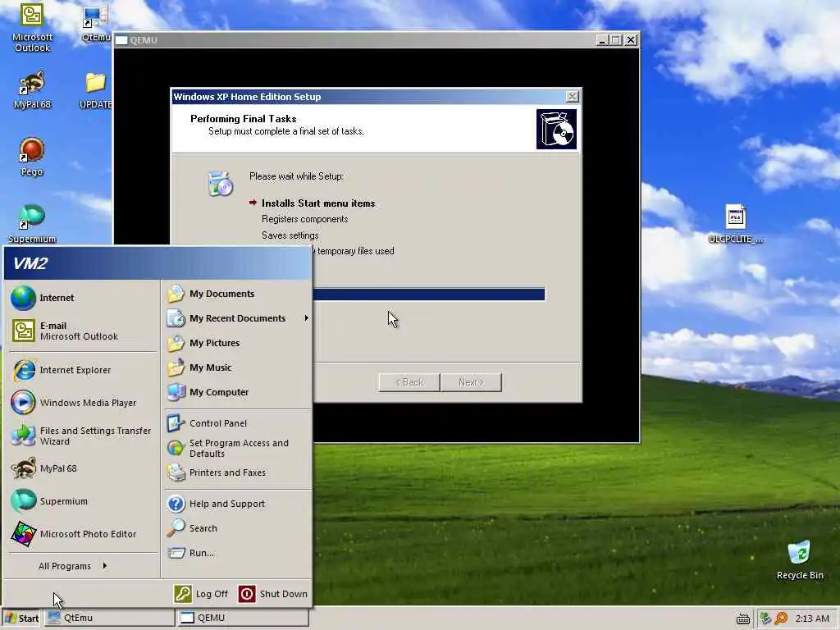Select Pego desktop shortcut
The height and width of the screenshot is (630, 840).
[x=32, y=157]
